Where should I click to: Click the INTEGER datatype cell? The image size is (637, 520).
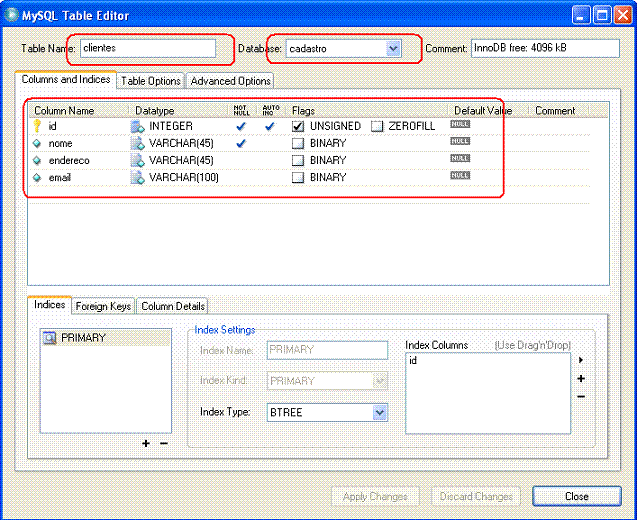coord(171,126)
